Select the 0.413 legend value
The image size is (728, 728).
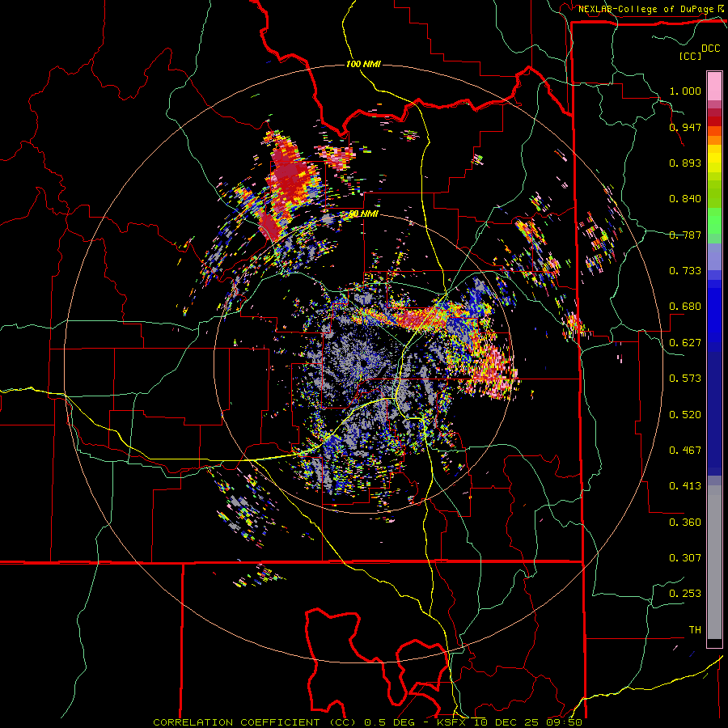tap(685, 486)
